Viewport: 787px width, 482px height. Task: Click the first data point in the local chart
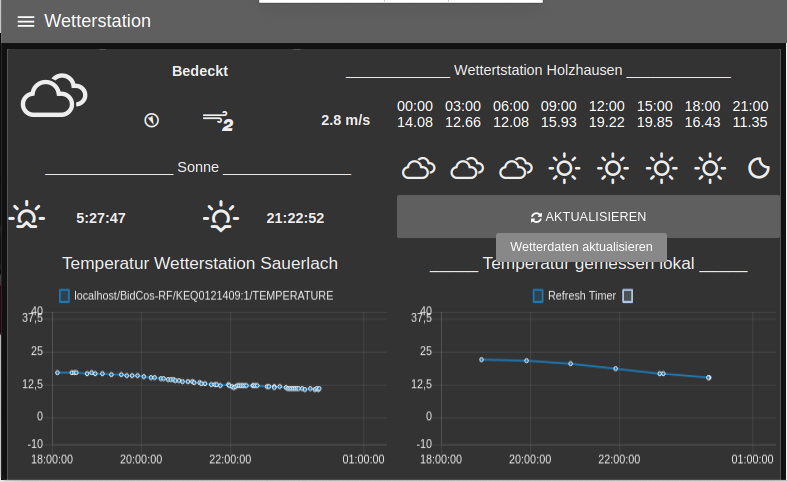(x=481, y=359)
